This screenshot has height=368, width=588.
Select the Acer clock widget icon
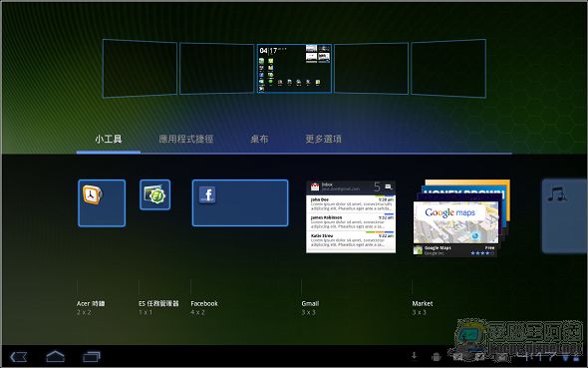point(102,202)
